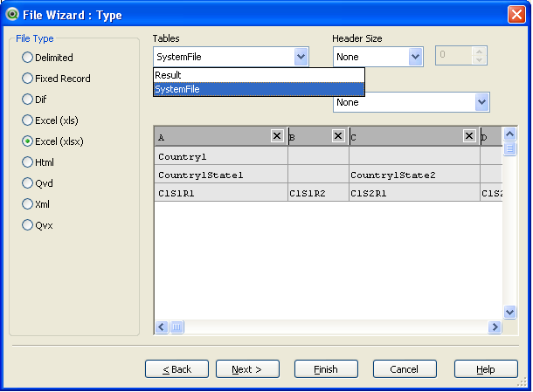Choose SystemFile from the Tables list
The width and height of the screenshot is (533, 392).
[259, 89]
